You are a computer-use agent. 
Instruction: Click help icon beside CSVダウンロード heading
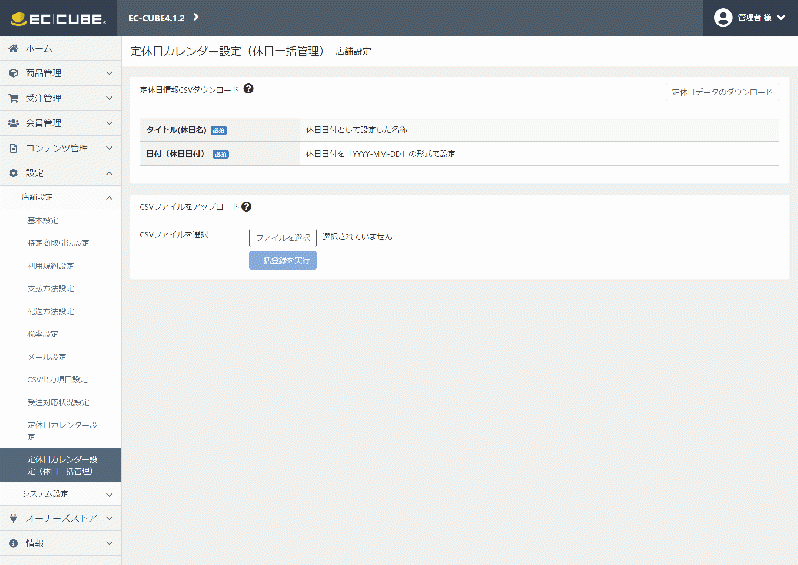tap(248, 89)
